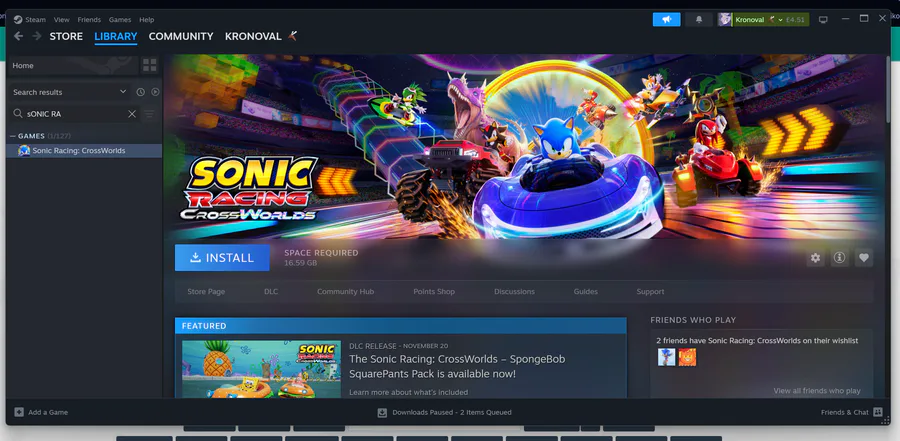Click the first friend avatar on wishlist
The image size is (900, 441).
(666, 357)
